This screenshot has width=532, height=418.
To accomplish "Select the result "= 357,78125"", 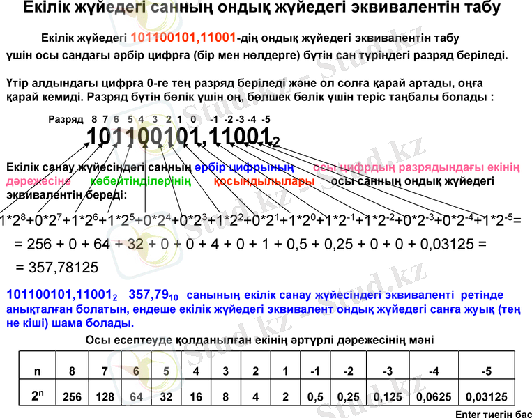I will [x=56, y=268].
